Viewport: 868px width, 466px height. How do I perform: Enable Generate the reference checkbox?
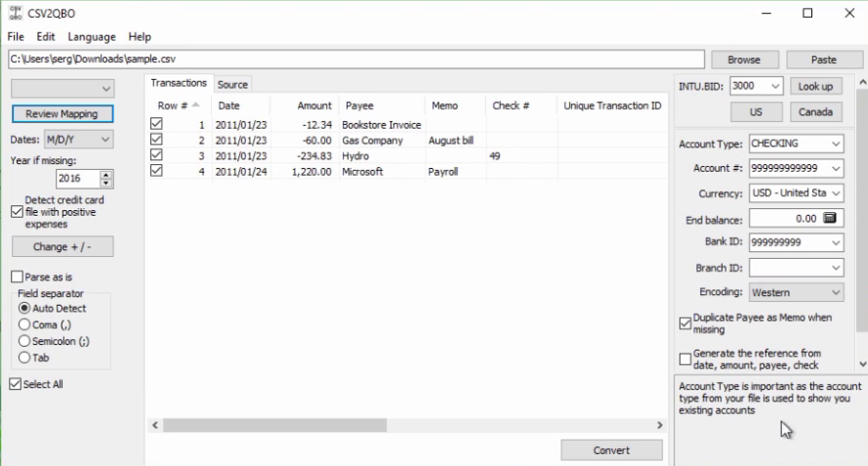coord(685,360)
